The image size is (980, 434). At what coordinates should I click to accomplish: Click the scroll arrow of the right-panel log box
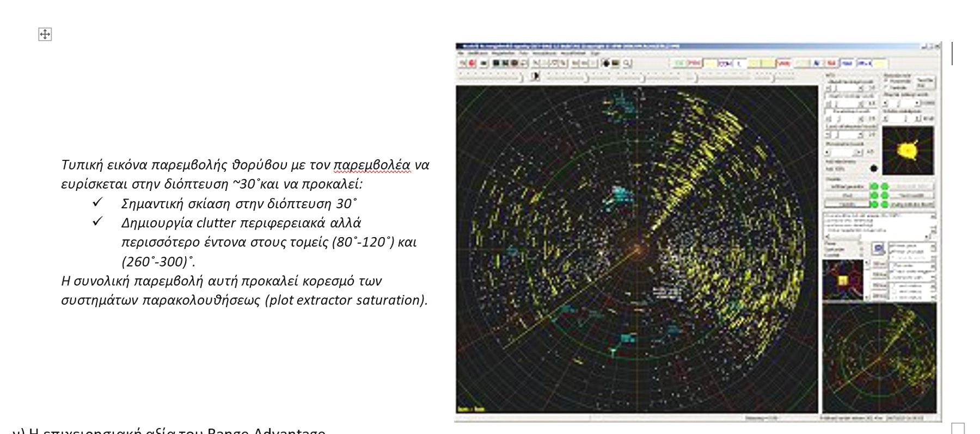932,216
